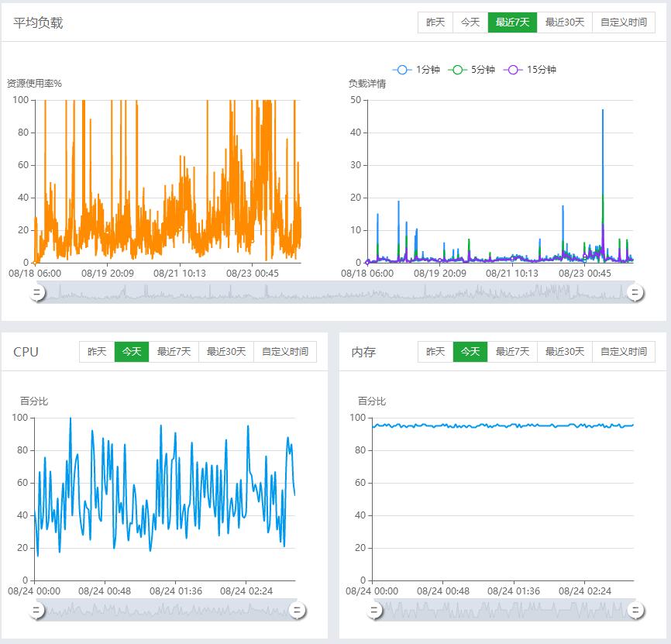Click left zoom handle under 内存 chart

pyautogui.click(x=374, y=611)
